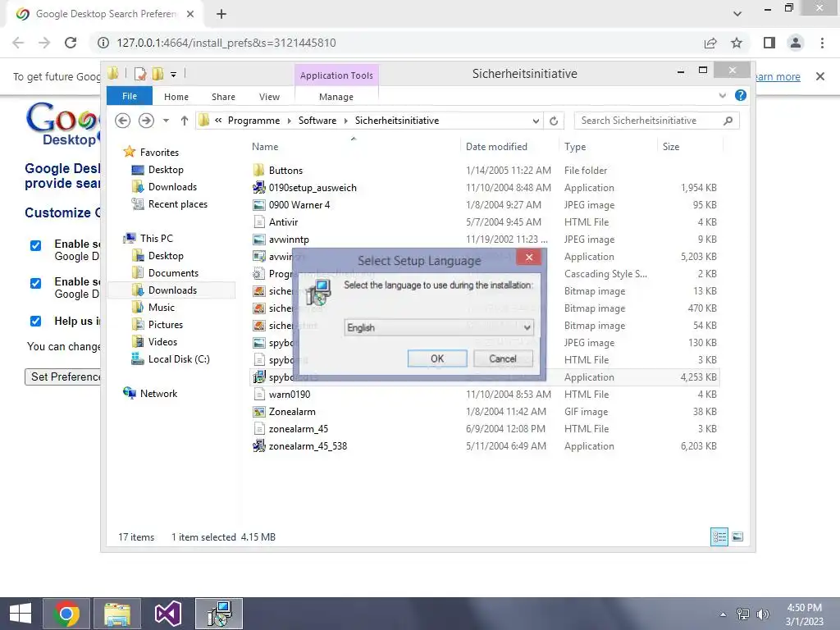Toggle first Enable checkbox in Google Desktop page
Screen dimensions: 840x630
tap(35, 245)
